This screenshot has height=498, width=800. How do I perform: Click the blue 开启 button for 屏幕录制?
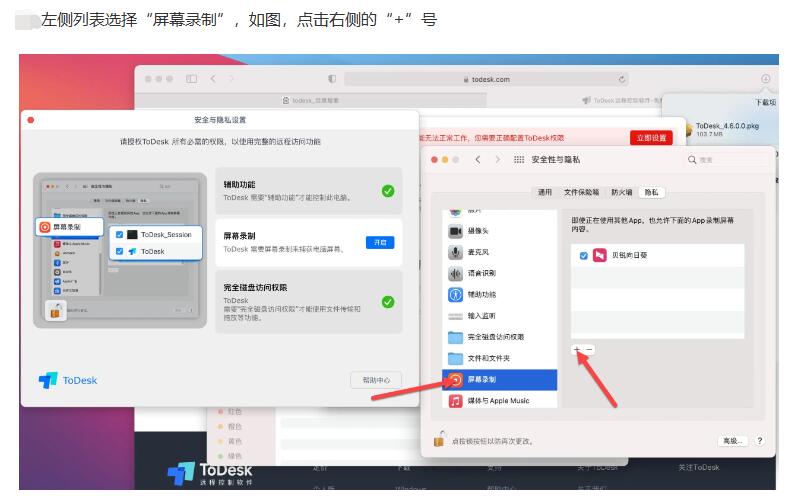(x=380, y=243)
